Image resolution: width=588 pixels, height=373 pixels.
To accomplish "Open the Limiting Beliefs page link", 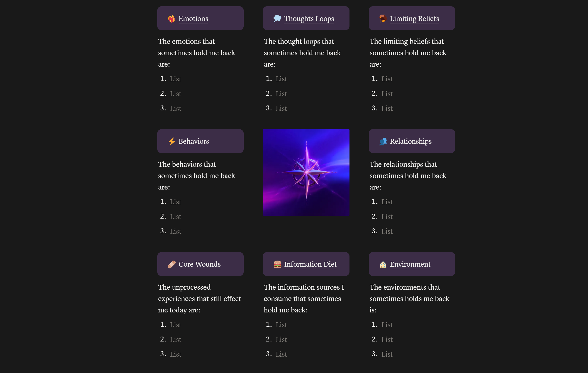I will tap(414, 19).
